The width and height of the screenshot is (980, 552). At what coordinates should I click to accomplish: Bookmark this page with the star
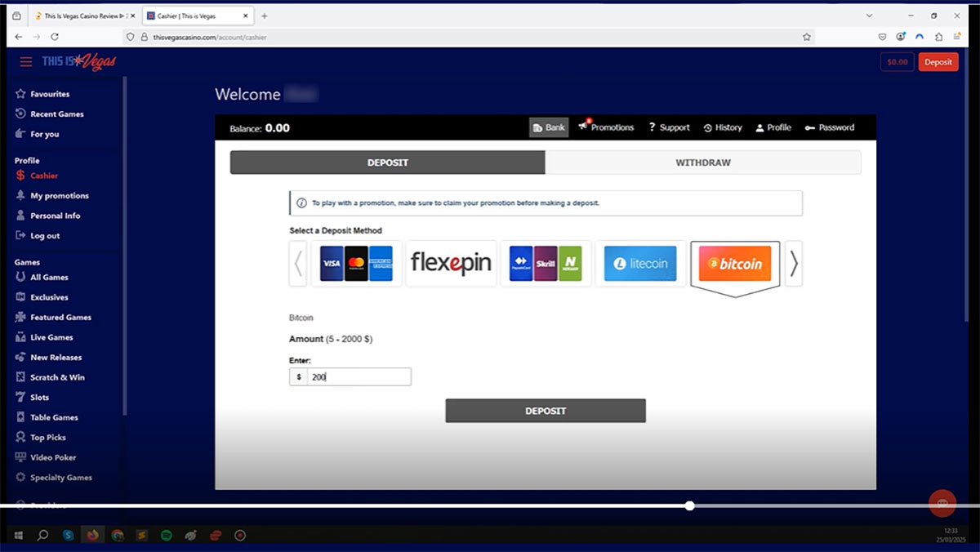807,37
